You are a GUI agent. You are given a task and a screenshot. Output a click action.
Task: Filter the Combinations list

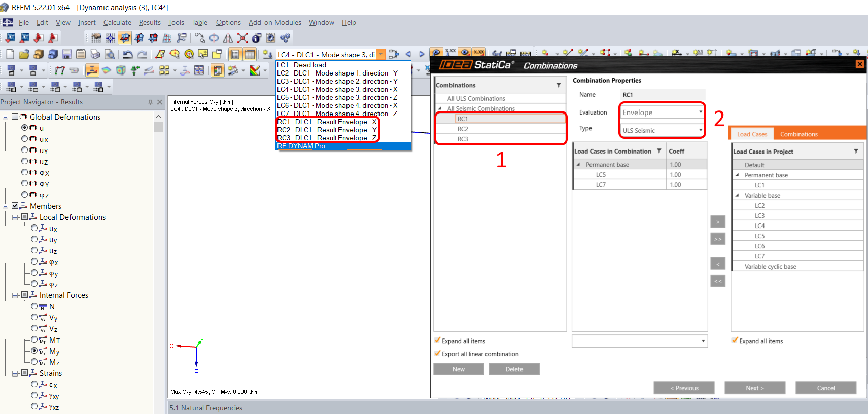(559, 85)
